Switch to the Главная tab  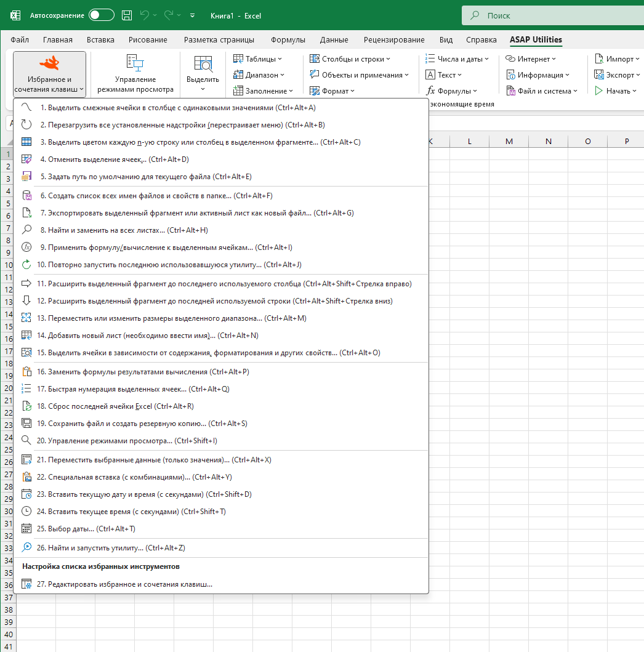[x=58, y=39]
